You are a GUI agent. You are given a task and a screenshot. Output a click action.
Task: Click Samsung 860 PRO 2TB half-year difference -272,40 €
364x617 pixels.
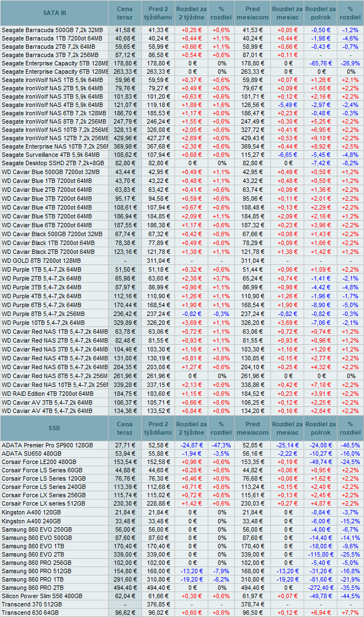(321, 588)
